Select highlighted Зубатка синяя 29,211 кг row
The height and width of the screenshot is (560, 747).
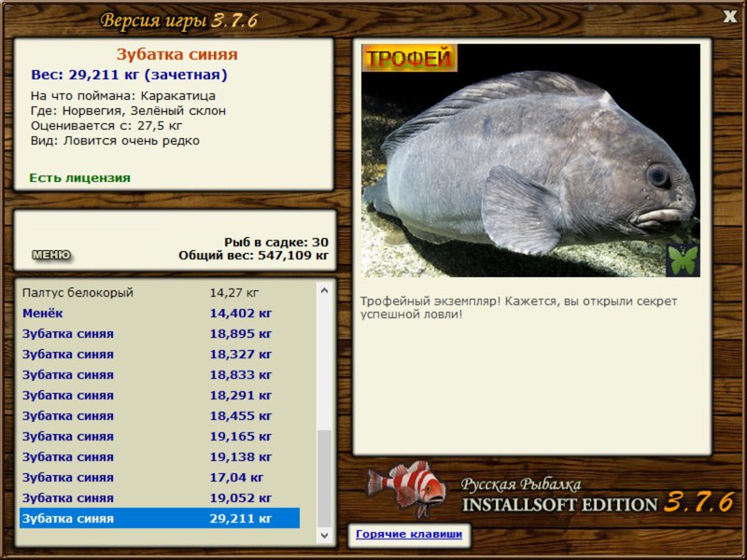160,518
